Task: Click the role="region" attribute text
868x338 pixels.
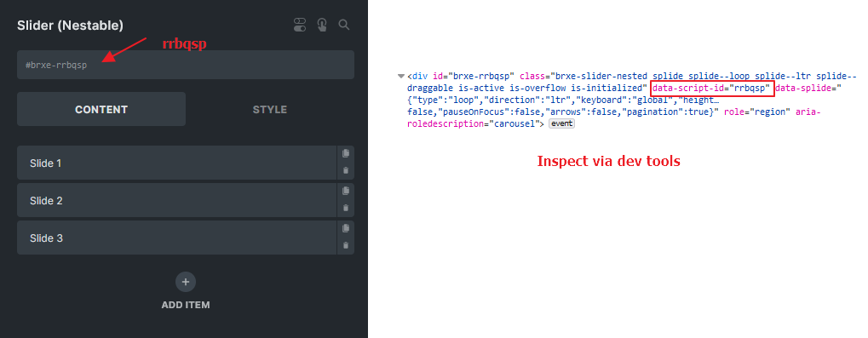Action: tap(757, 112)
